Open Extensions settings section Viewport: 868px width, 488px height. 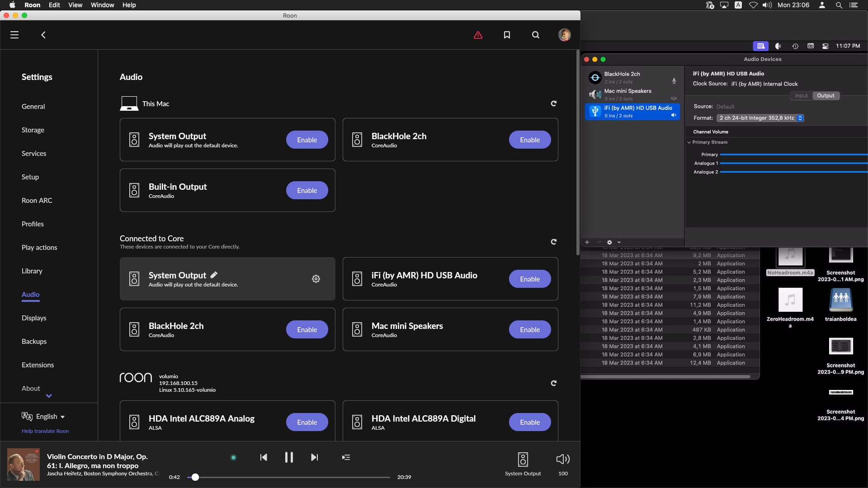coord(38,365)
